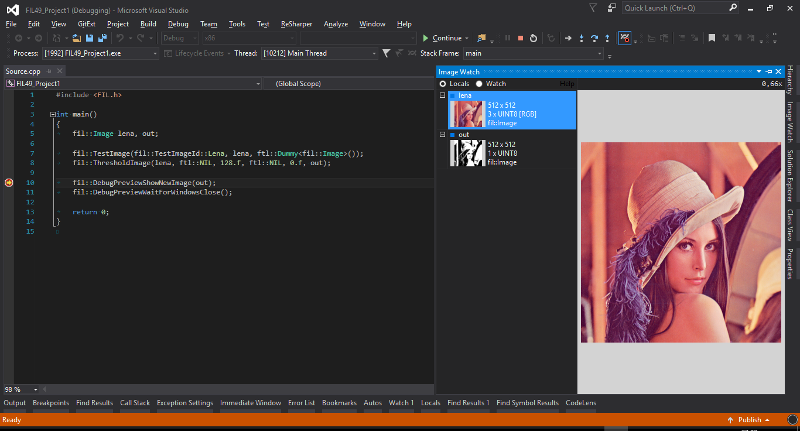This screenshot has width=800, height=431.
Task: Open the Thread dropdown
Action: (374, 54)
